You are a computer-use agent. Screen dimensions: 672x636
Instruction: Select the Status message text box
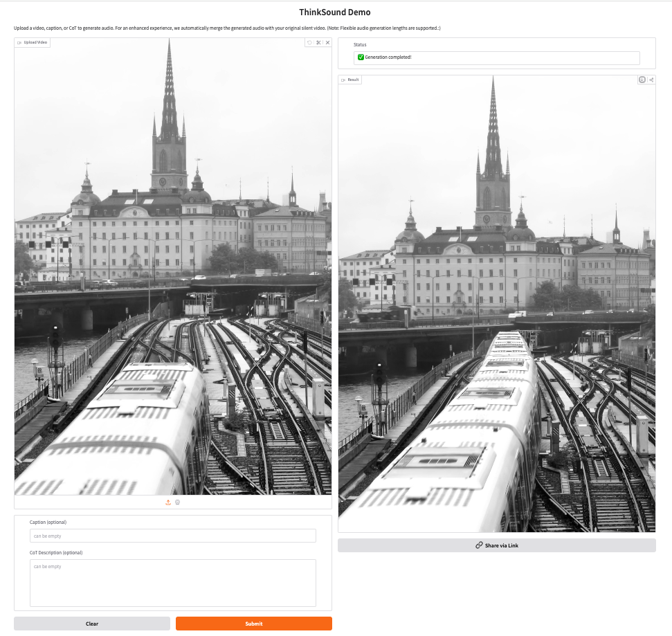496,58
